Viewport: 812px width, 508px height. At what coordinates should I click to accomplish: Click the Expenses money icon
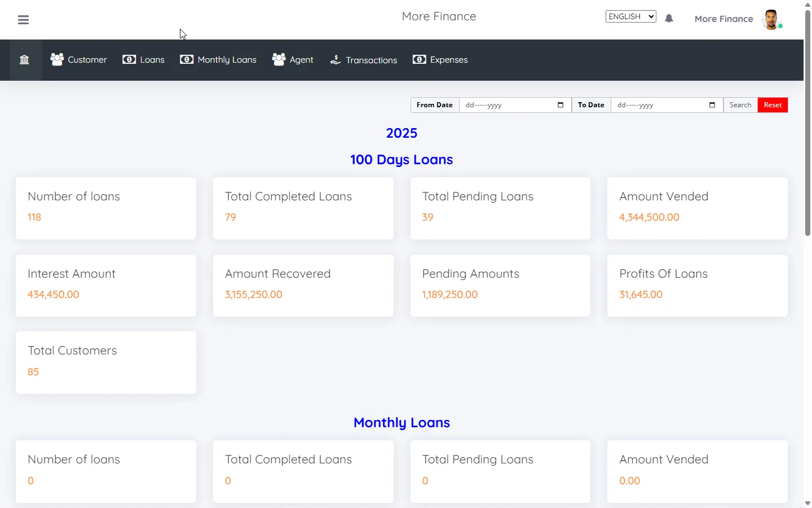(x=419, y=59)
